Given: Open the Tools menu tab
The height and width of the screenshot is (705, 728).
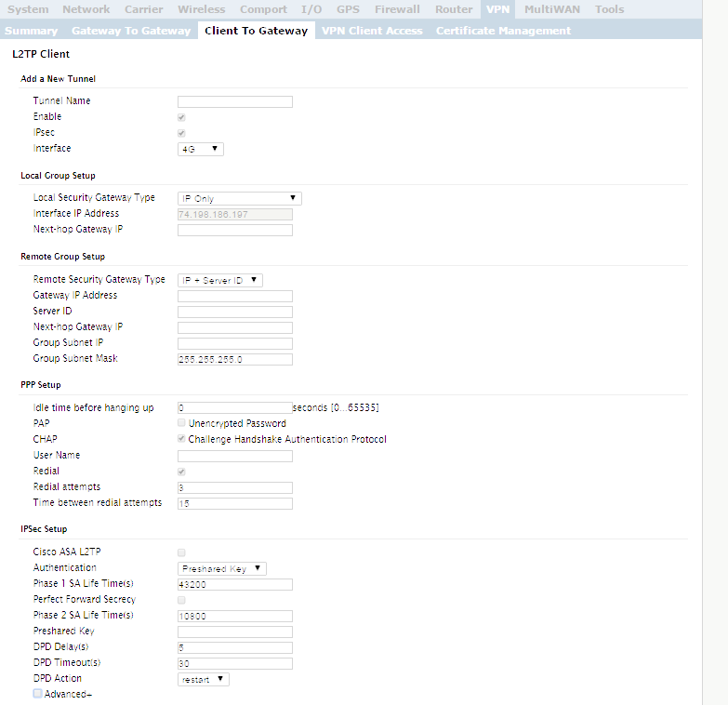Looking at the screenshot, I should click(x=609, y=9).
